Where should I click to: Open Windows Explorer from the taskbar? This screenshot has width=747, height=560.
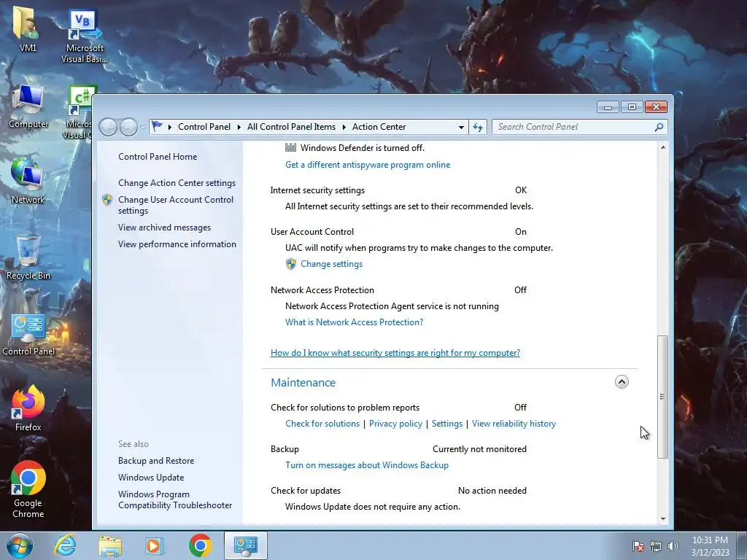coord(111,546)
